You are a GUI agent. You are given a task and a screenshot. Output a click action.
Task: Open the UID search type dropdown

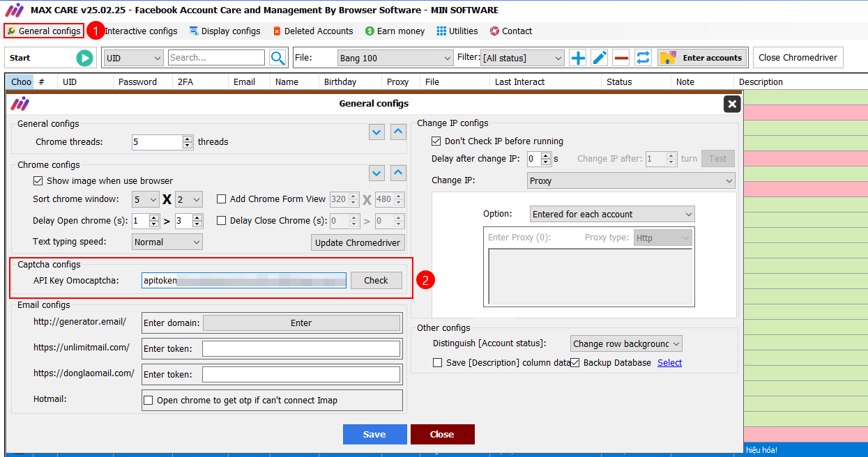click(x=132, y=58)
